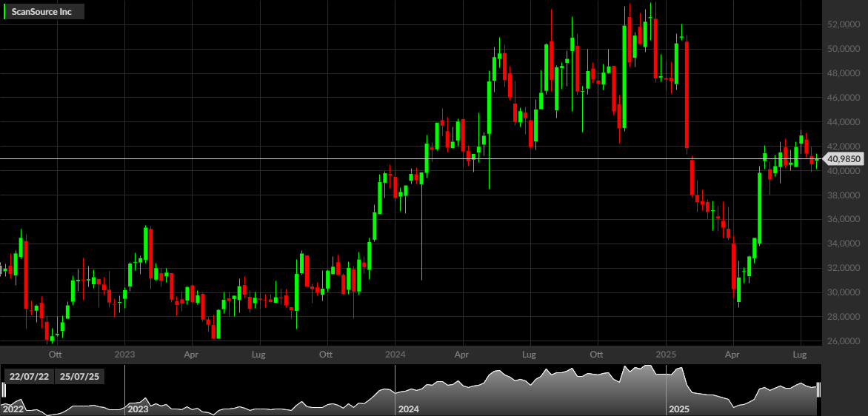
Task: Click the 26,0000 price axis label
Action: tap(843, 341)
